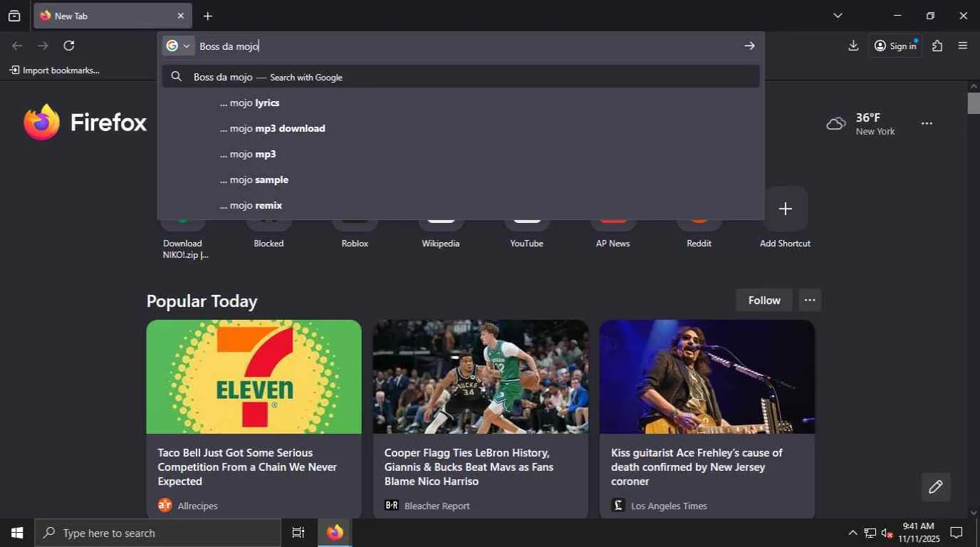
Task: Select "Boss da mojo — Search with Google"
Action: point(461,77)
